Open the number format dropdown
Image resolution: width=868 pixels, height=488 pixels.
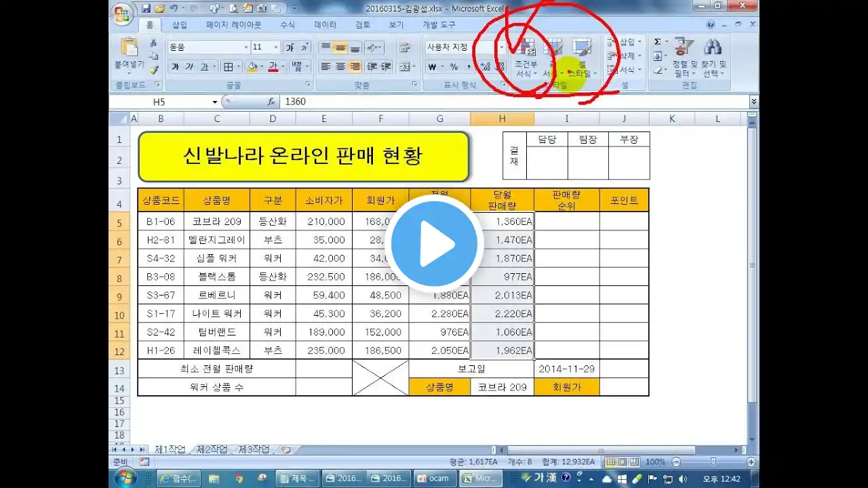coord(501,47)
